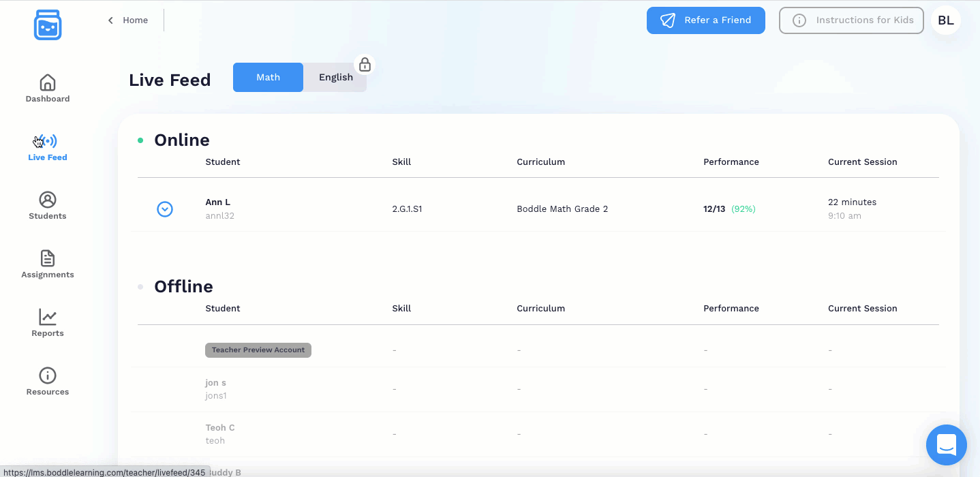Open the Resources info icon

tap(48, 376)
